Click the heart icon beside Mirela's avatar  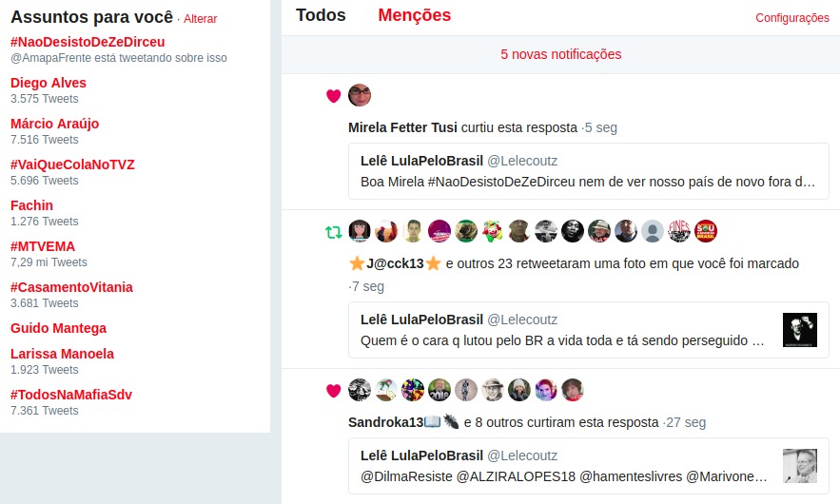tap(333, 96)
